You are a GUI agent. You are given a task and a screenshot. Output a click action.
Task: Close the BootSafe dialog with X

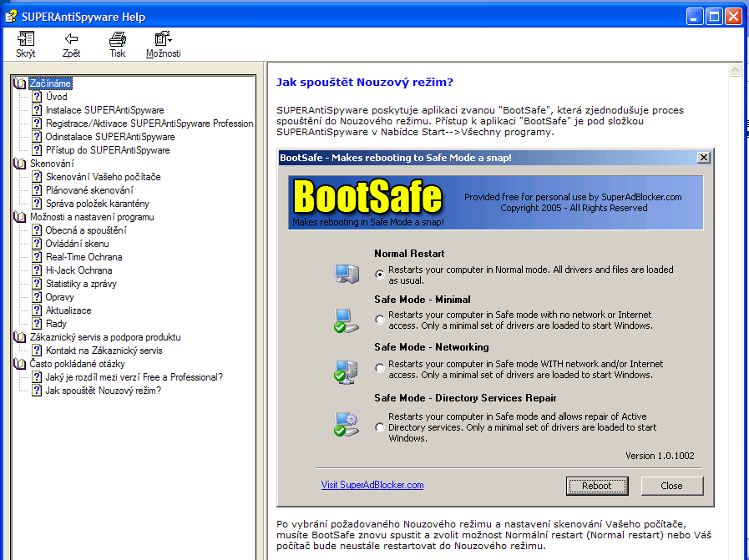[x=704, y=158]
